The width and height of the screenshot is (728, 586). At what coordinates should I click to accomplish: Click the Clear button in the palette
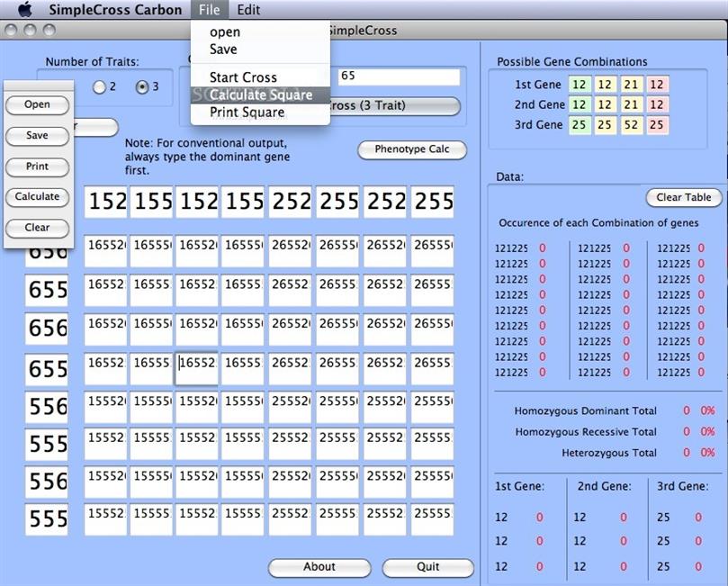pos(37,228)
